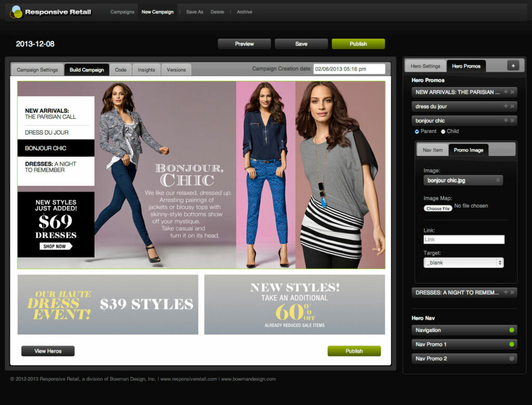Screen dimensions: 532x405
Task: Click SHOP NOW in $69 dresses promo
Action: coord(56,246)
